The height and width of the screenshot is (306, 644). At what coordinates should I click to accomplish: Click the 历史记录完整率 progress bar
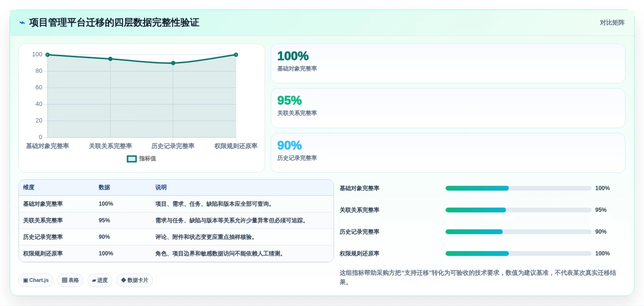pos(518,232)
